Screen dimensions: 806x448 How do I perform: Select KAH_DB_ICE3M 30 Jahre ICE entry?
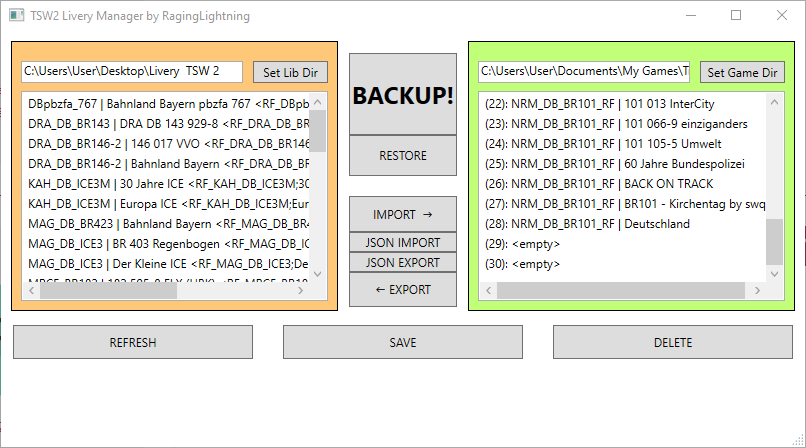point(167,183)
